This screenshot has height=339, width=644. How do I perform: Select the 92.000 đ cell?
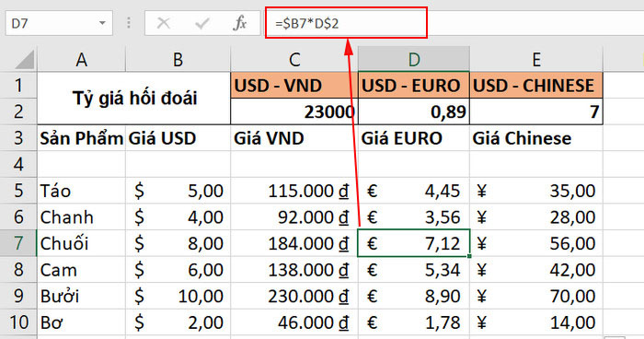tap(294, 216)
